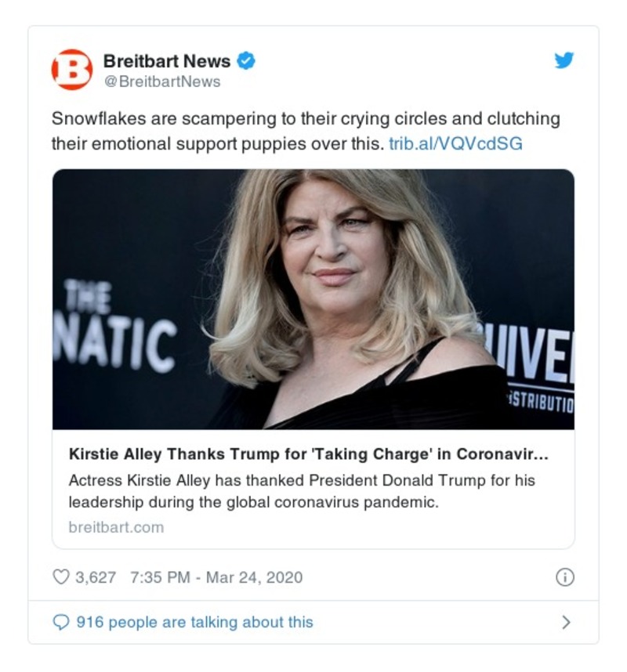627x672 pixels.
Task: Click the 3,627 likes count
Action: click(x=95, y=577)
